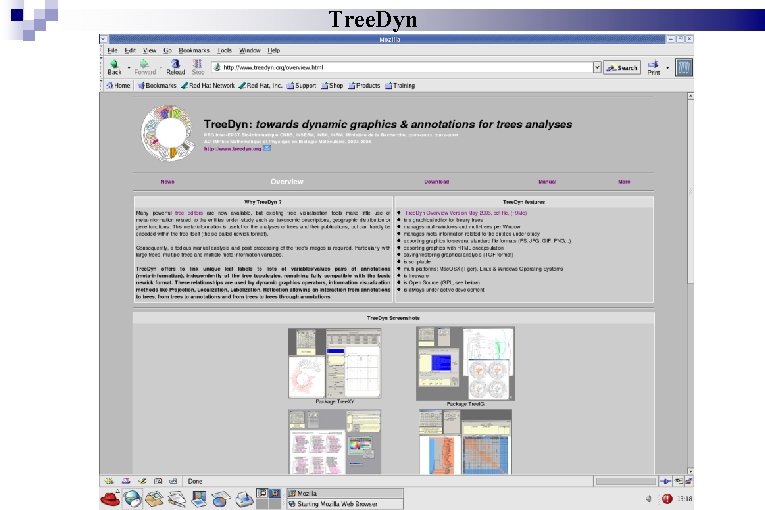Open the File menu
The height and width of the screenshot is (510, 765).
(x=112, y=50)
